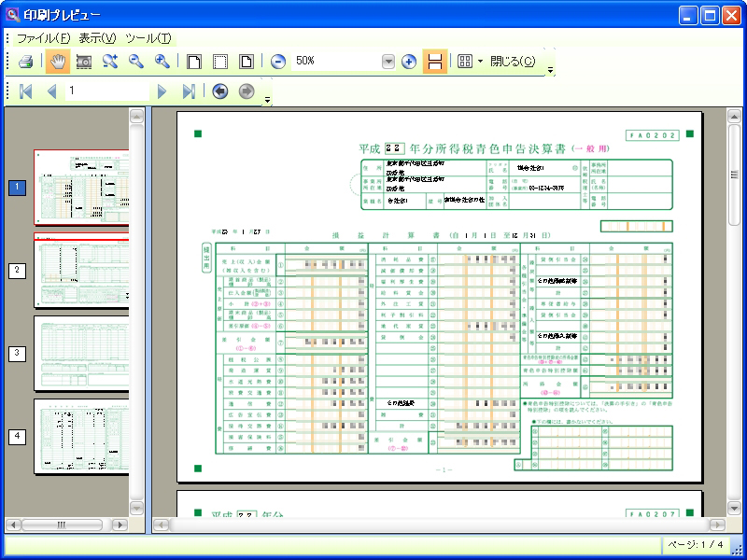
Task: Click the Print icon in the toolbar
Action: [x=26, y=62]
